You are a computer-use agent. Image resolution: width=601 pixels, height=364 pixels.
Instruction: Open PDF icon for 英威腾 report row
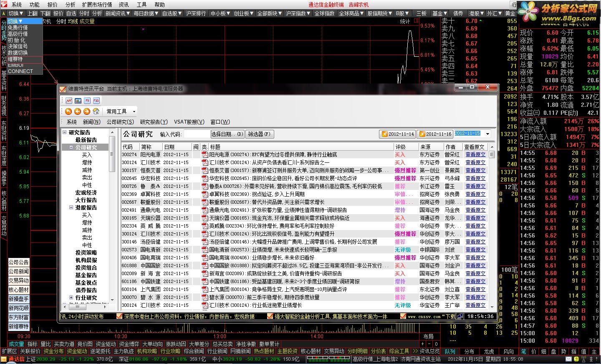point(205,226)
